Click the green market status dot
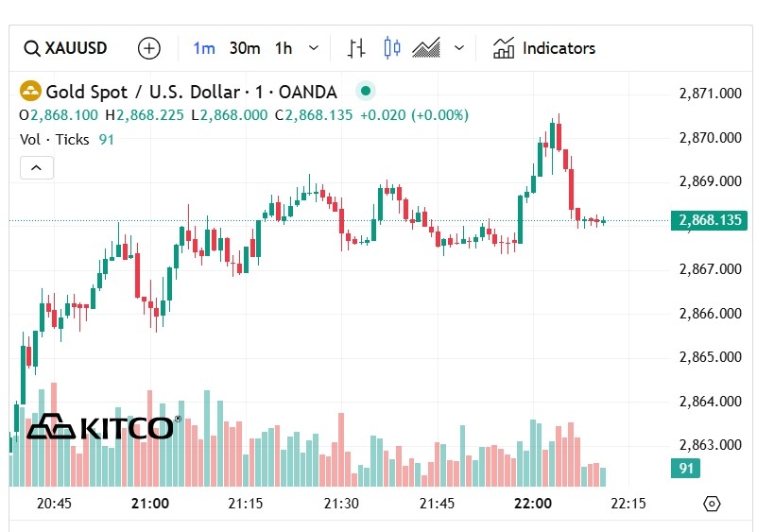Image resolution: width=757 pixels, height=532 pixels. [x=365, y=92]
